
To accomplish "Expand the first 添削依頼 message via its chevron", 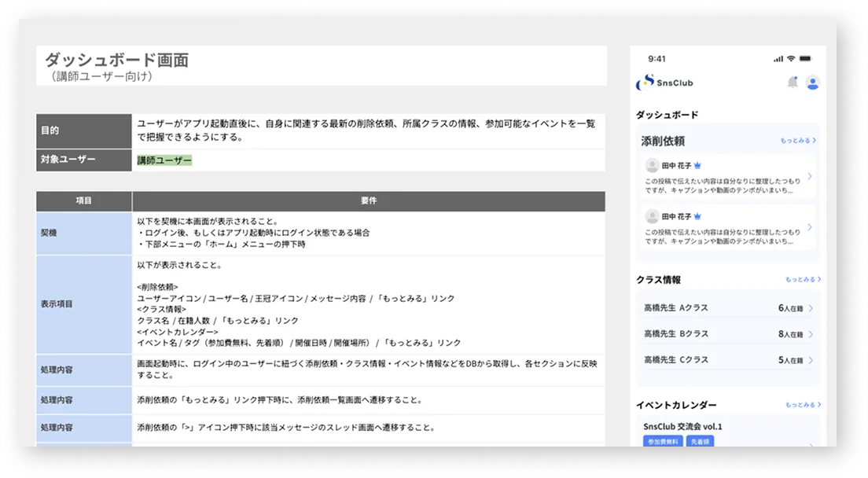I will coord(811,176).
